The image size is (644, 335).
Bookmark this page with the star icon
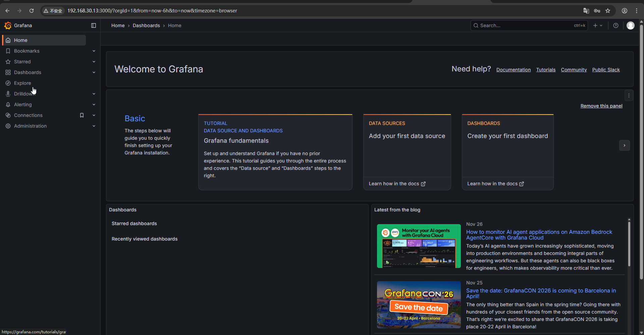coord(608,11)
